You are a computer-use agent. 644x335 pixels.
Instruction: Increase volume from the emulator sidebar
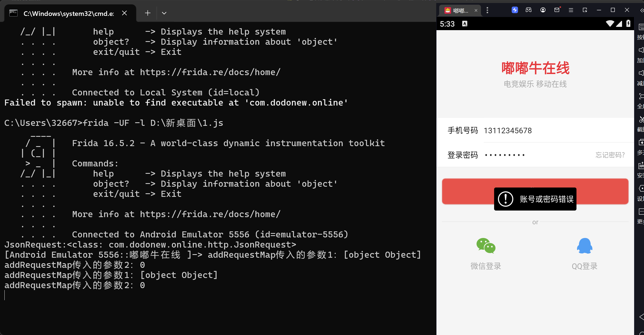(641, 50)
